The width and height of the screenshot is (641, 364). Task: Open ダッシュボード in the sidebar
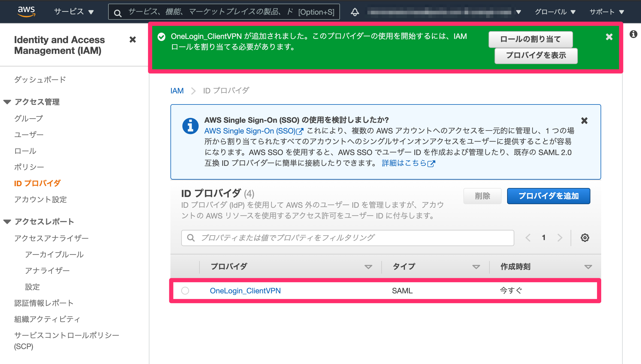[40, 80]
